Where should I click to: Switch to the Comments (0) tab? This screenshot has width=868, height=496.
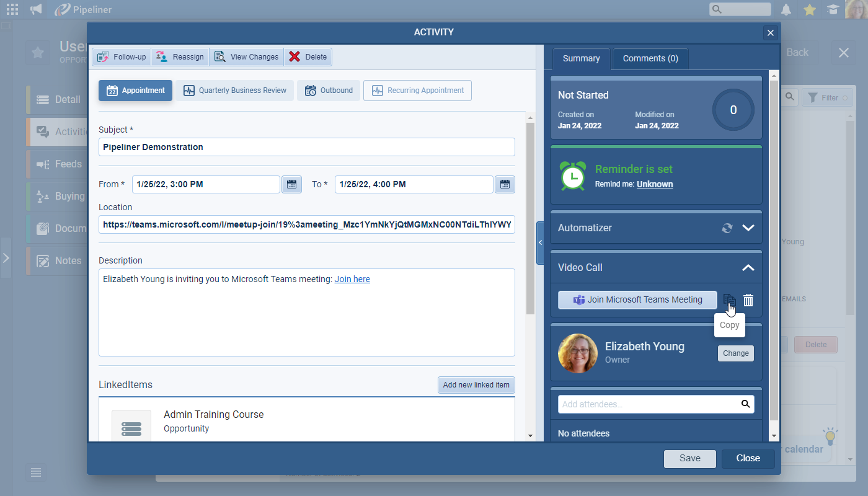[x=650, y=59]
